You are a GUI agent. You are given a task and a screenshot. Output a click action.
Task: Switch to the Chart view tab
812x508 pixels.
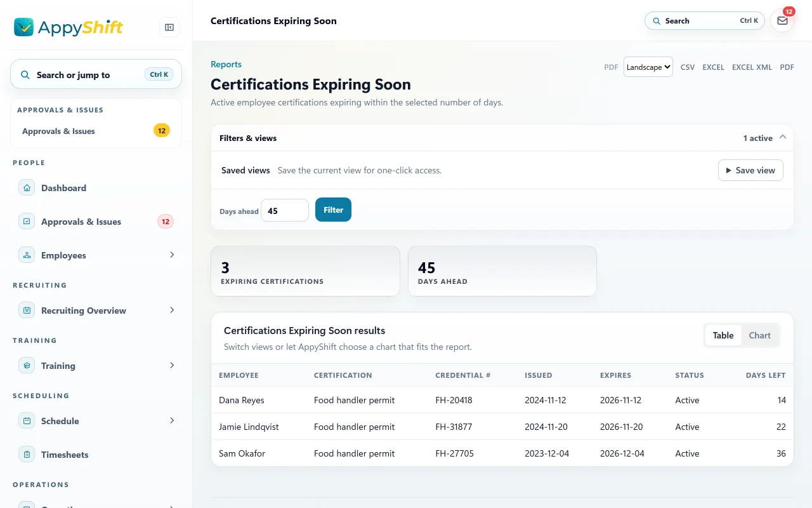pyautogui.click(x=760, y=335)
